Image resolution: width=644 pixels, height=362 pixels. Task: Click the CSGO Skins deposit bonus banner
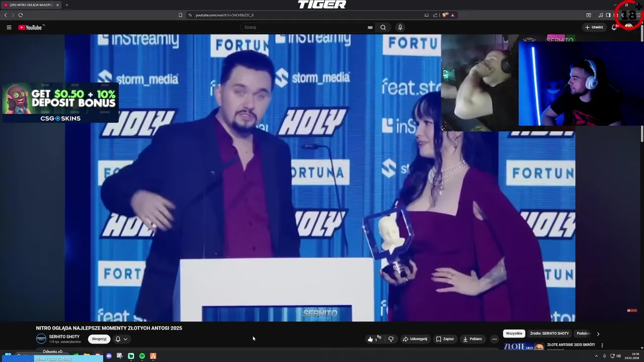pos(60,103)
